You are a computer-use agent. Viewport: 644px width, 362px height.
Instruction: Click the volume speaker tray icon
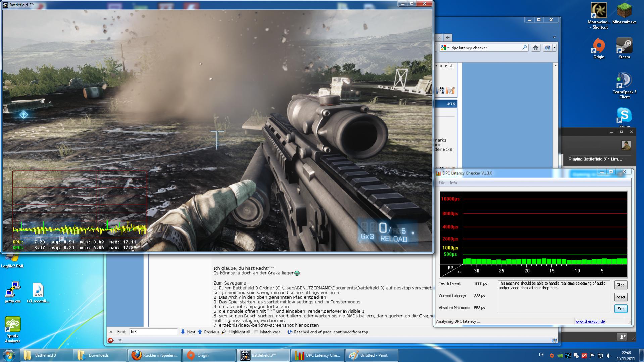point(608,355)
